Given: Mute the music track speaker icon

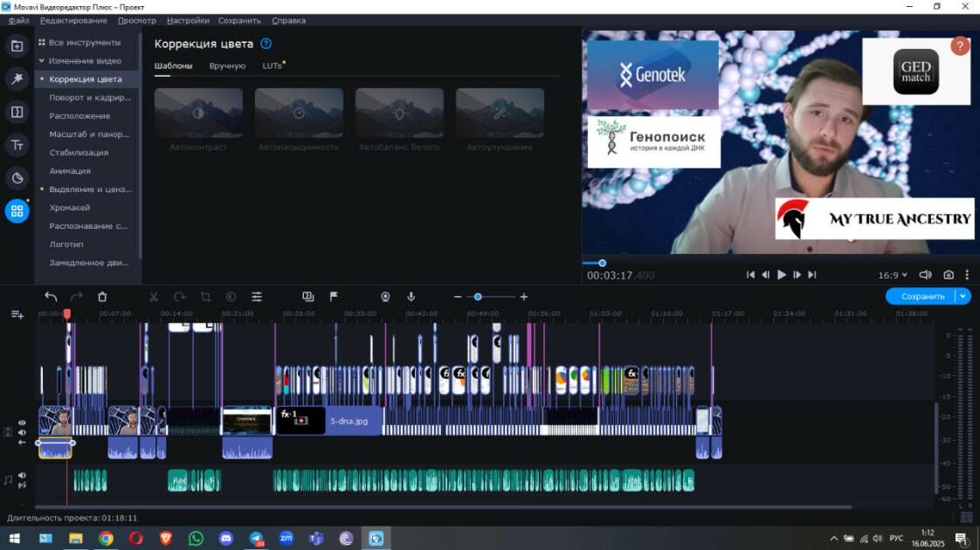Looking at the screenshot, I should pyautogui.click(x=22, y=476).
